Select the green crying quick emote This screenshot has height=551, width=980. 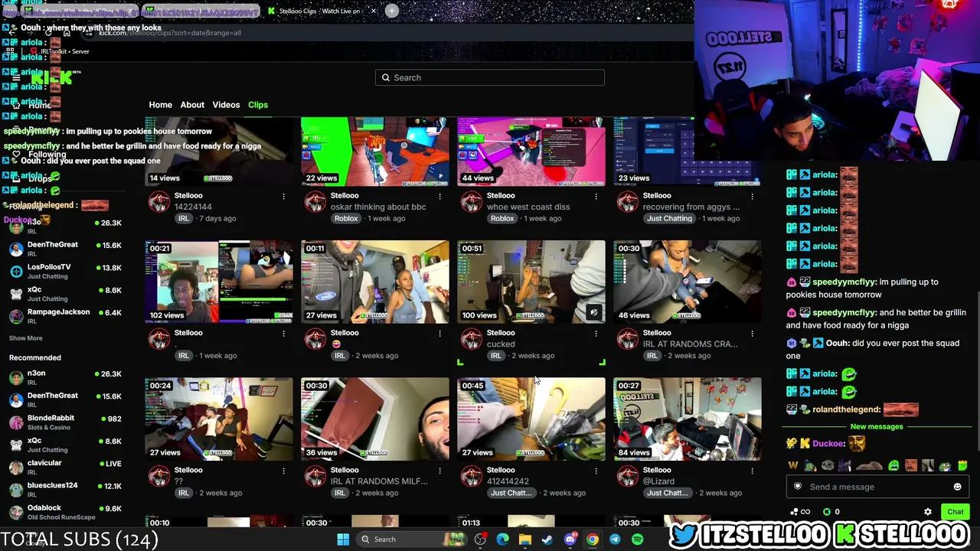tap(893, 465)
